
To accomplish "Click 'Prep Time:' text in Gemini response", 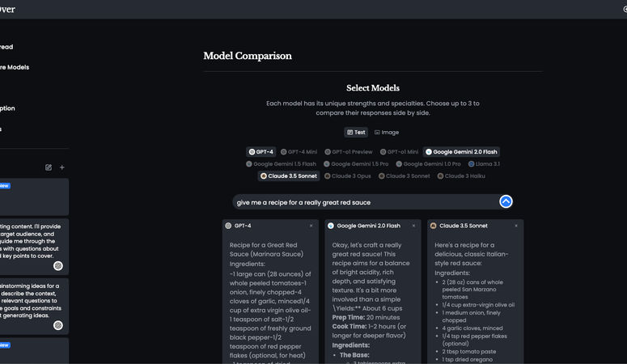I will (349, 317).
